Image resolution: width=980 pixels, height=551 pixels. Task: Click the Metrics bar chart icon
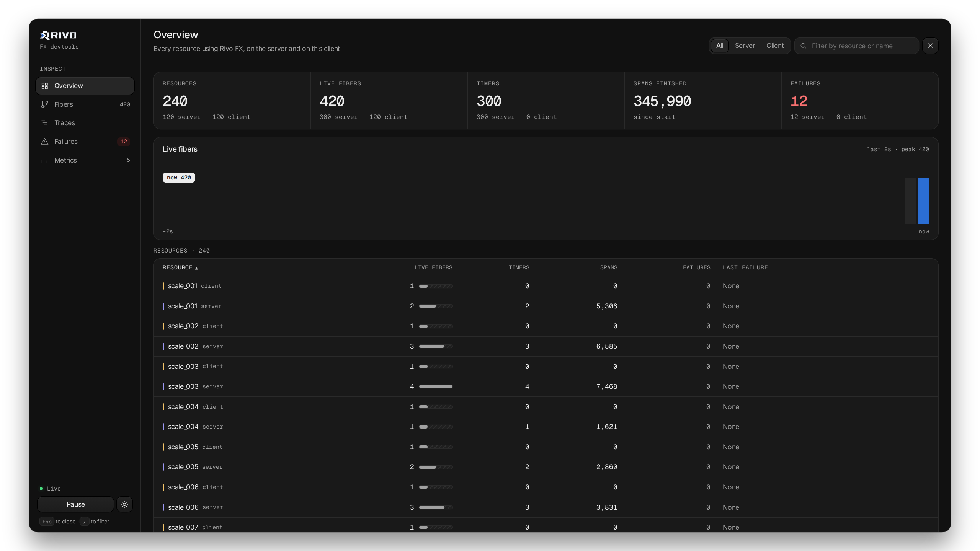45,160
